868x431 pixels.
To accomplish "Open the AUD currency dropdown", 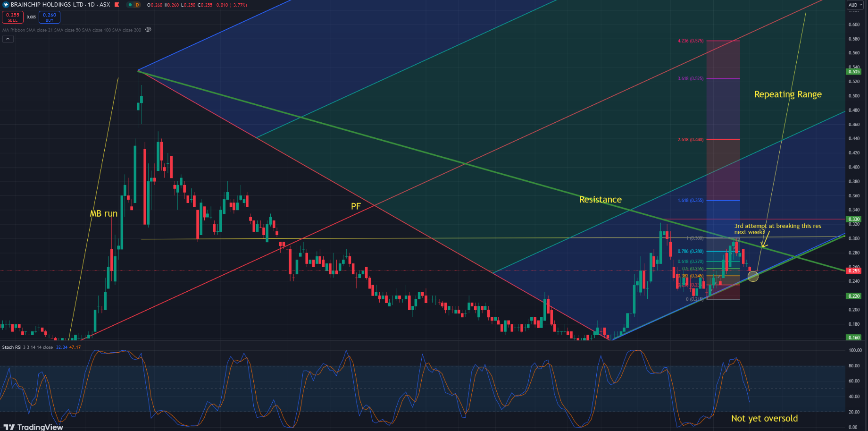I will (x=855, y=5).
